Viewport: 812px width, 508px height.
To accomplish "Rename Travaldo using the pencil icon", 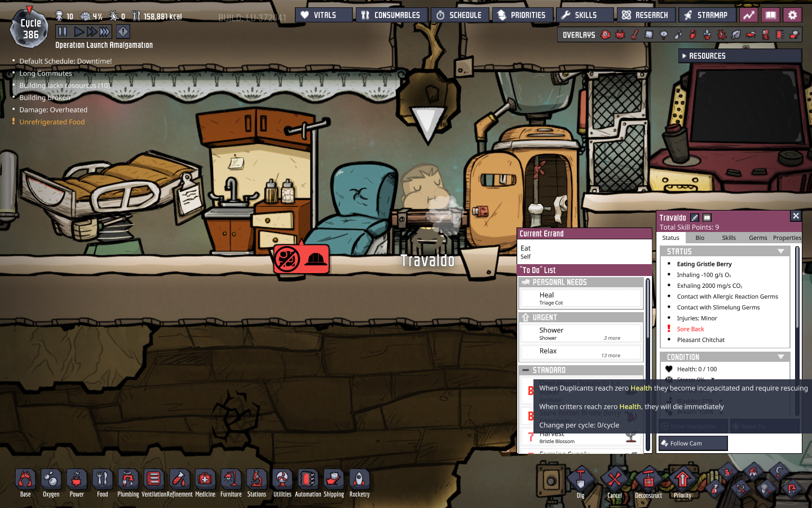I will coord(695,217).
